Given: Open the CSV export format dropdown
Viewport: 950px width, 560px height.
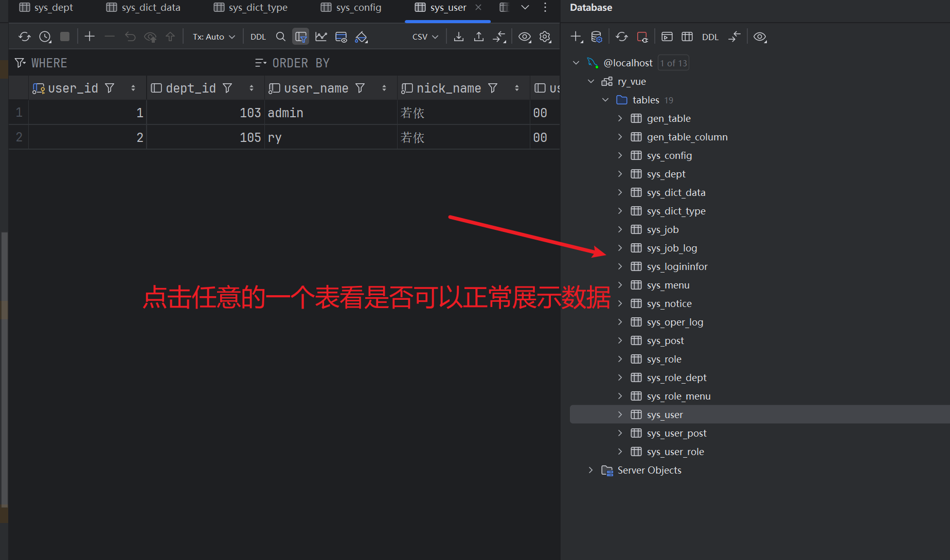Looking at the screenshot, I should point(425,37).
